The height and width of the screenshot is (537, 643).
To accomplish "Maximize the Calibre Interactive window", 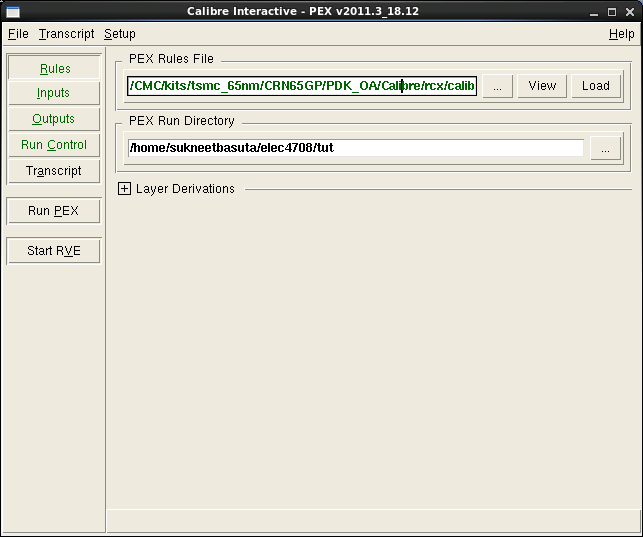I will [x=612, y=12].
